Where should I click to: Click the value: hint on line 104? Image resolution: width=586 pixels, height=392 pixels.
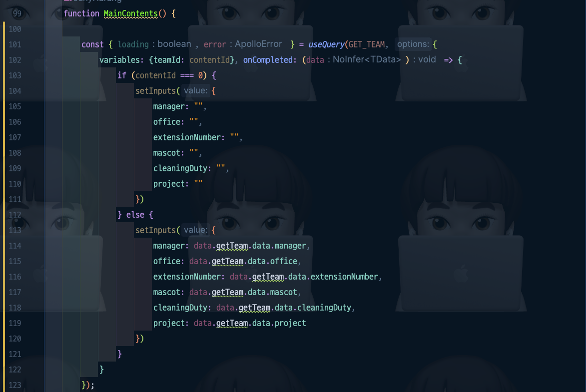[195, 90]
